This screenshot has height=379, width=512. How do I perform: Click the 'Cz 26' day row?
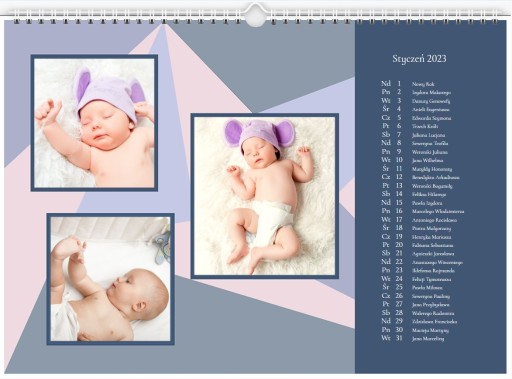click(416, 296)
